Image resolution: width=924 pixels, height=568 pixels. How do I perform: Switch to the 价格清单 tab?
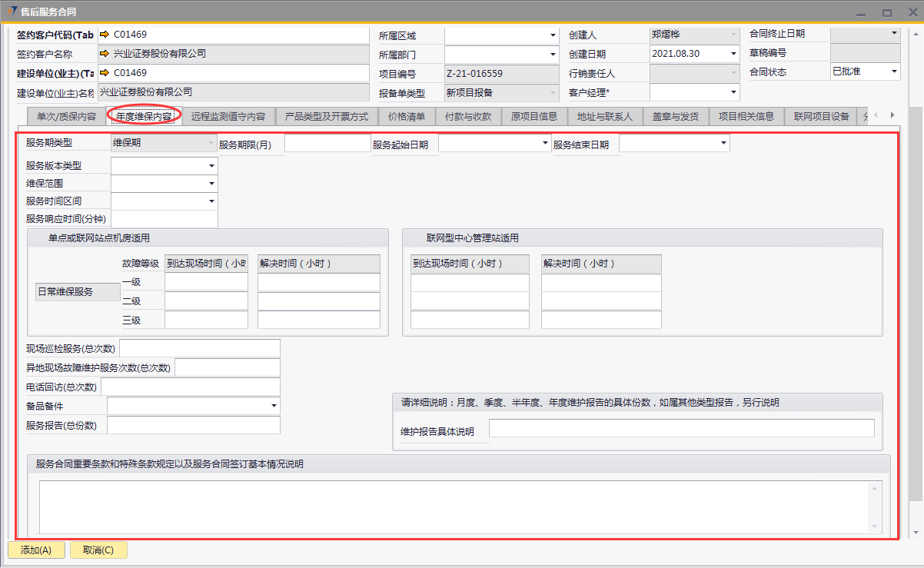[407, 117]
